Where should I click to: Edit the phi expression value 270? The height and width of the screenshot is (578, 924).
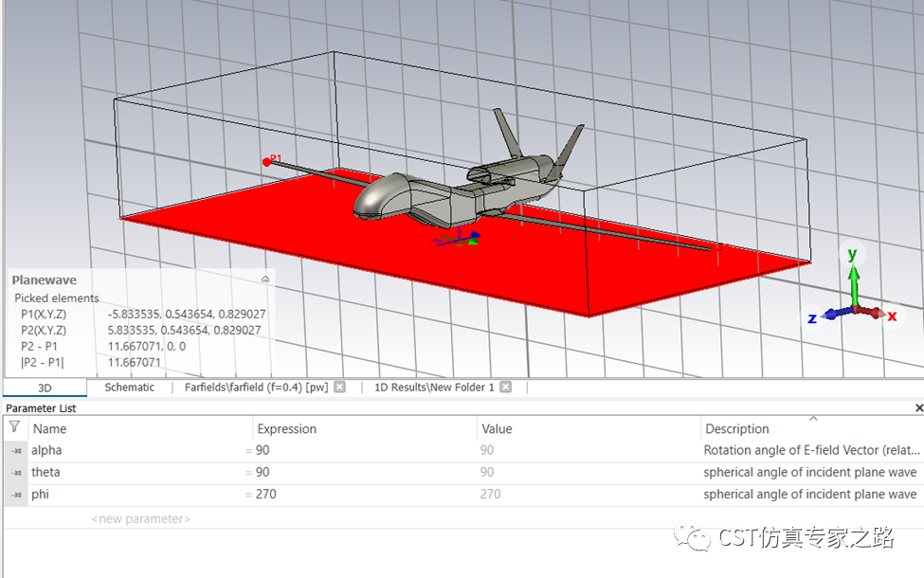pyautogui.click(x=267, y=495)
